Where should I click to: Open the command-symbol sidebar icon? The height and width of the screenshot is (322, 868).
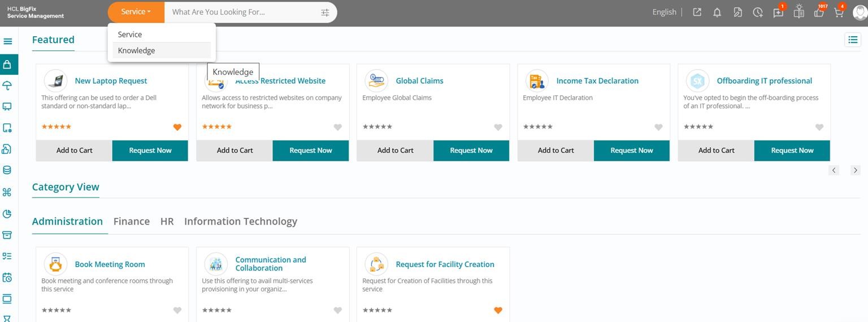7,192
